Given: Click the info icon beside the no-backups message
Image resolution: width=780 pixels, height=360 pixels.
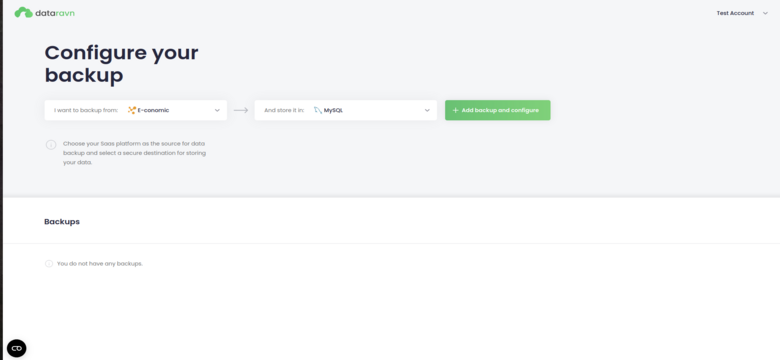Looking at the screenshot, I should [49, 264].
